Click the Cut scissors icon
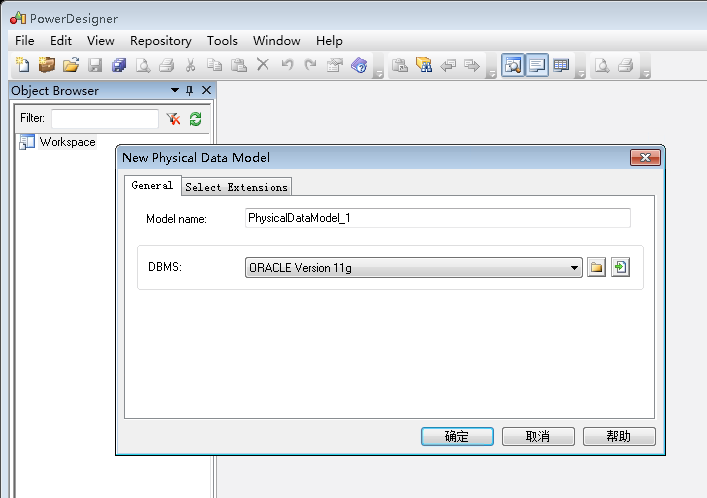The width and height of the screenshot is (707, 498). pos(191,65)
